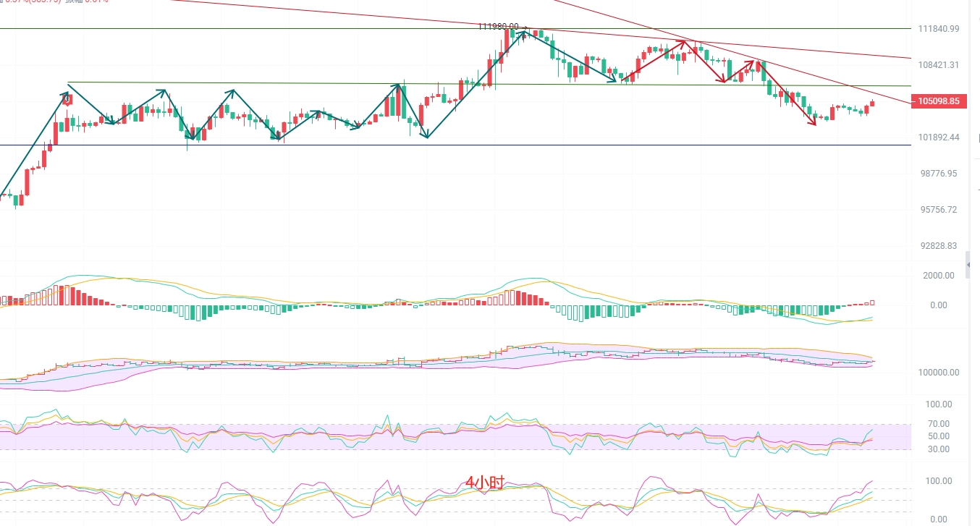Select the 111980.00 high price label
Image resolution: width=980 pixels, height=526 pixels.
tap(499, 26)
